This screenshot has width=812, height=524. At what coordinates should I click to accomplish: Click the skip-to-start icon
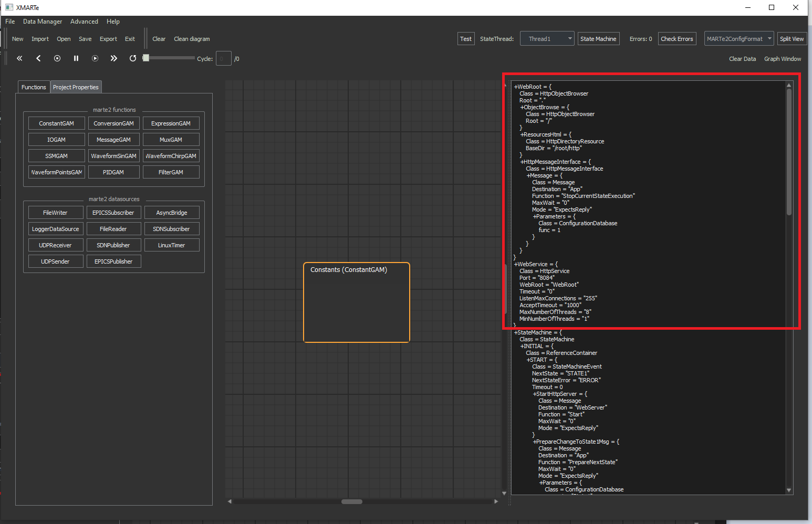point(19,58)
